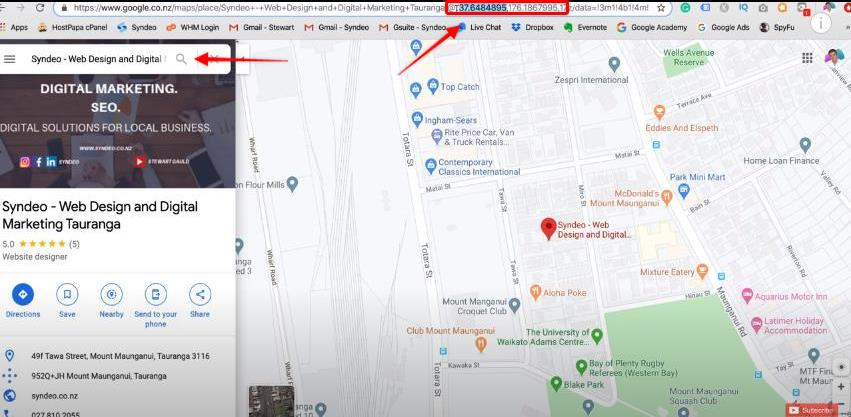
Task: Click the Send to your phone icon
Action: (156, 294)
